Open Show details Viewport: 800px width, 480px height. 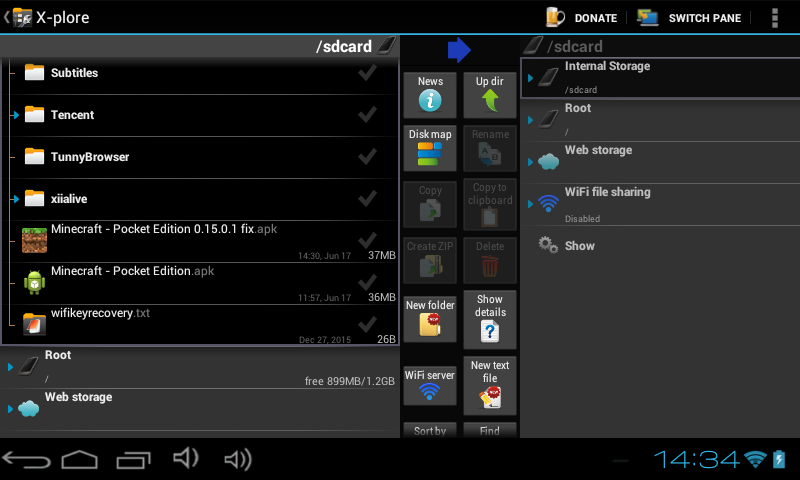(490, 319)
